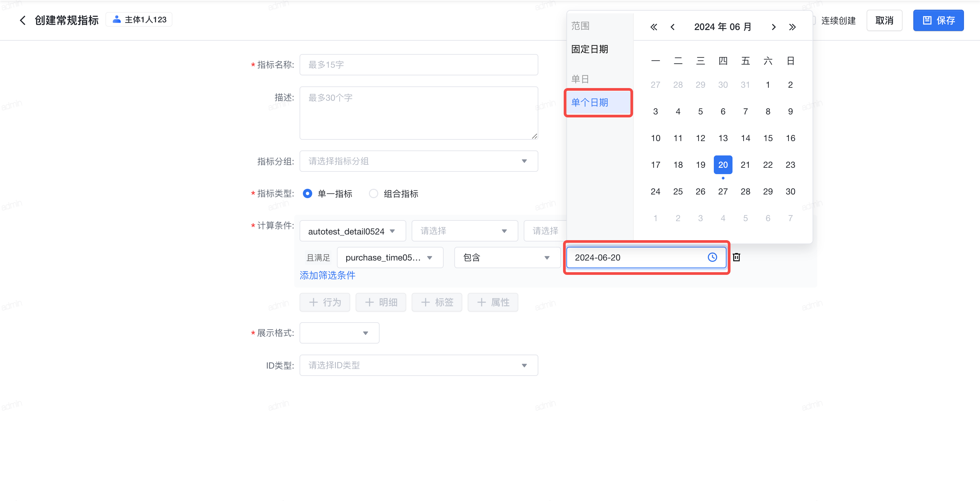This screenshot has width=980, height=501.
Task: Open the 指标分组 dropdown
Action: (419, 161)
